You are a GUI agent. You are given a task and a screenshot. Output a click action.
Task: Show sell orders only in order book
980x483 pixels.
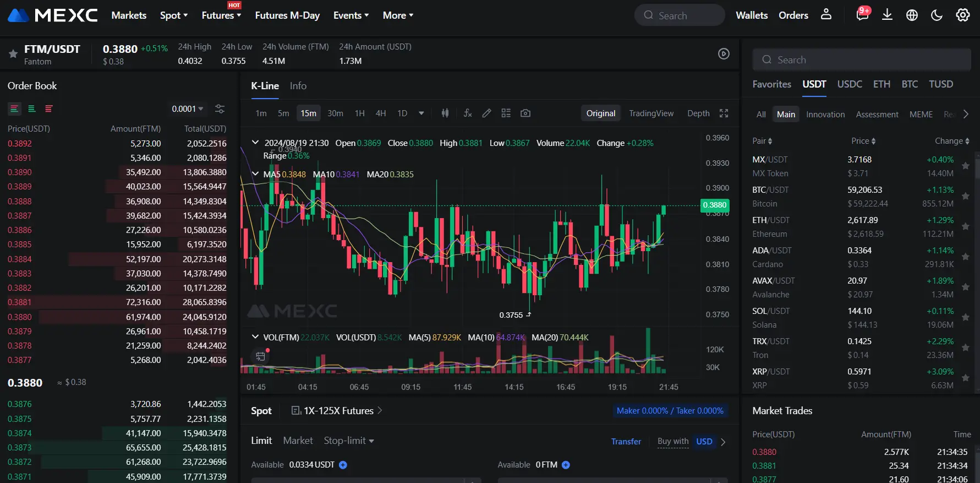click(x=49, y=109)
